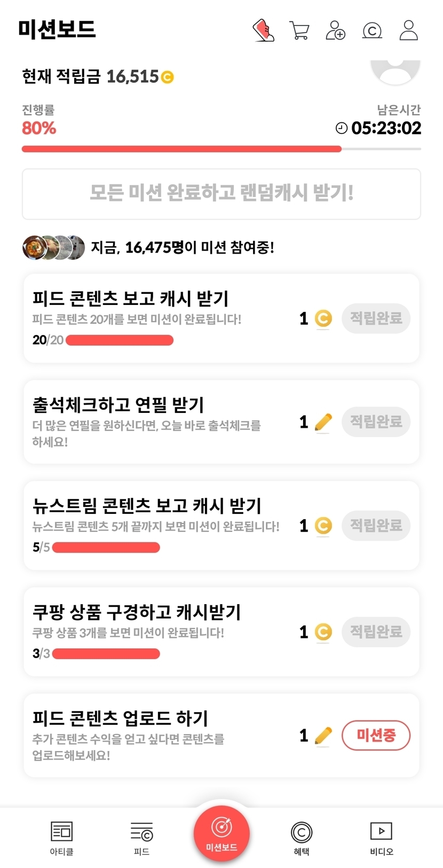Open the user profile icon
Image resolution: width=443 pixels, height=868 pixels.
[x=409, y=30]
